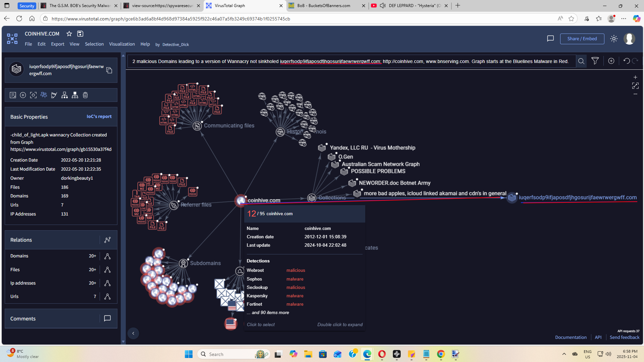The height and width of the screenshot is (362, 644).
Task: Copy the selected node name to clipboard
Action: pyautogui.click(x=109, y=70)
